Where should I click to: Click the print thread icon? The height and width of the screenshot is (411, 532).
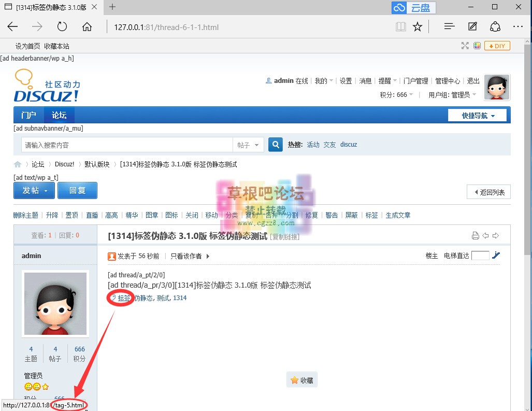(x=475, y=236)
